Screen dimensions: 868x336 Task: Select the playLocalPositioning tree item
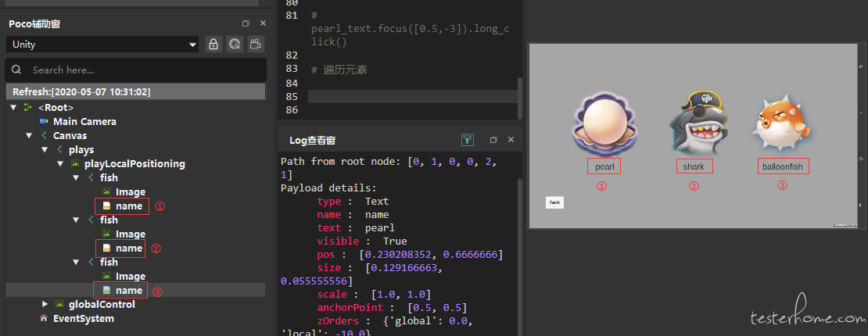[135, 164]
